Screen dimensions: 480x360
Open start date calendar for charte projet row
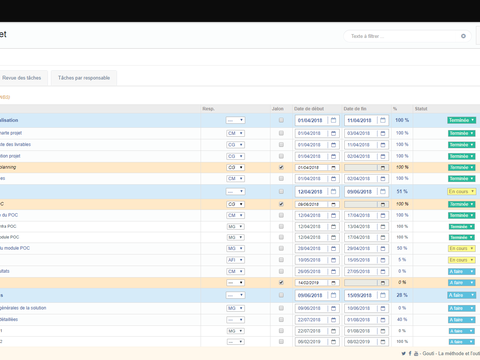pos(333,133)
